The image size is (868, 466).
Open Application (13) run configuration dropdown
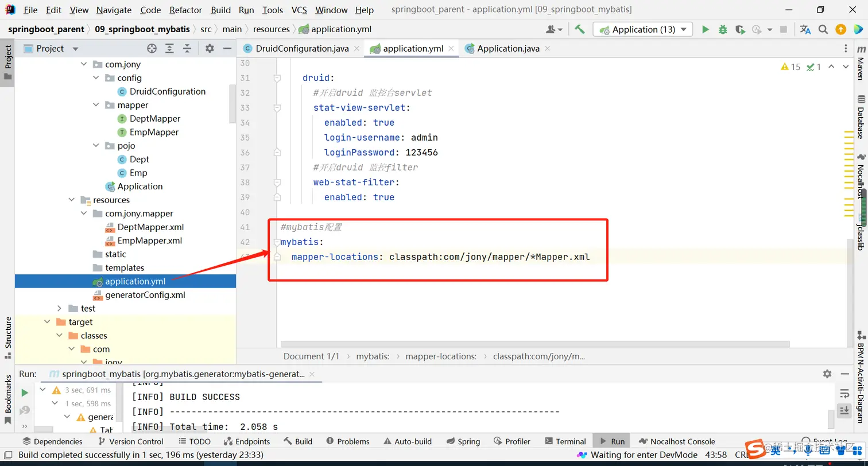tap(643, 29)
